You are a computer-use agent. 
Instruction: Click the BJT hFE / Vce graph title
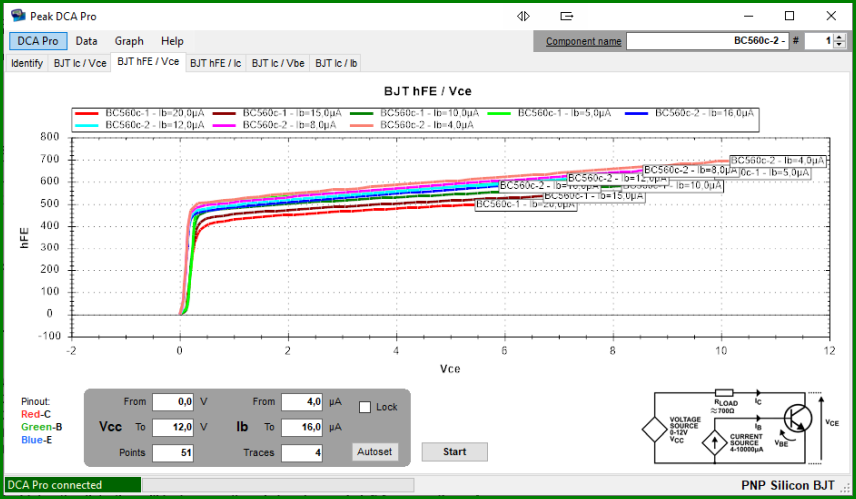pos(427,91)
